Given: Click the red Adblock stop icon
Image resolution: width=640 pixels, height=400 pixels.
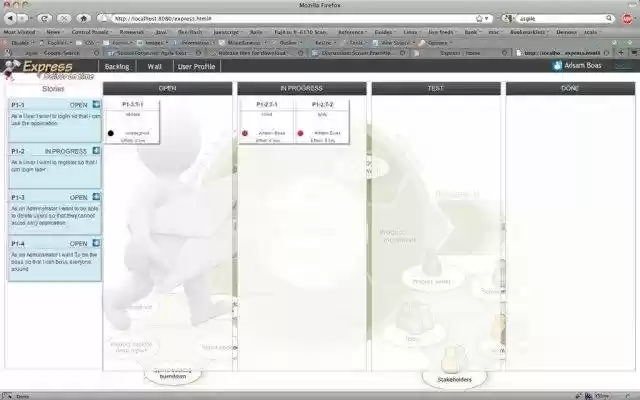Looking at the screenshot, I should click(x=627, y=18).
